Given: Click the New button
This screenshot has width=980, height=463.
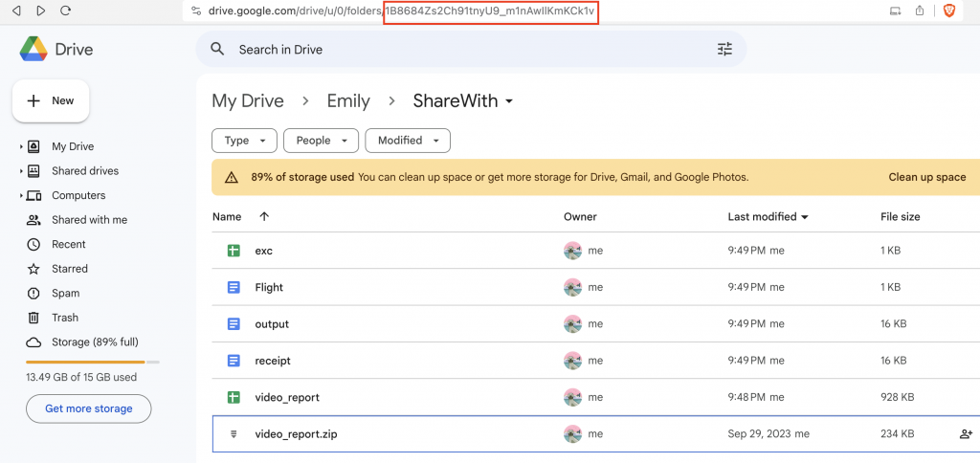Looking at the screenshot, I should tap(51, 100).
